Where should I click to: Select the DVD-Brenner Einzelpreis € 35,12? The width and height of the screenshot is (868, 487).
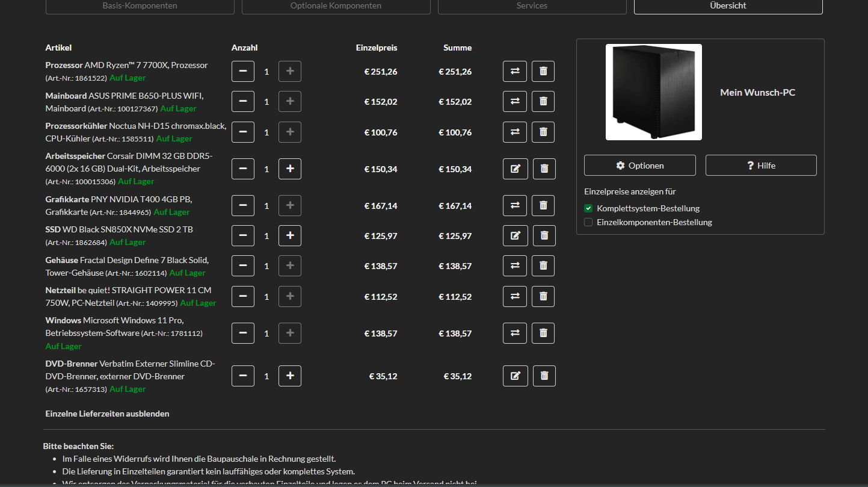[x=383, y=376]
